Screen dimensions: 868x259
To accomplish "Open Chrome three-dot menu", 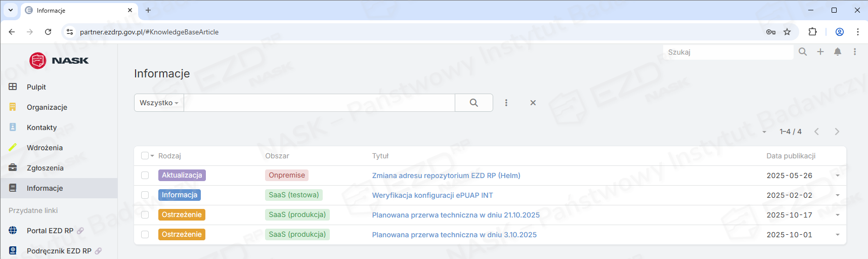I will coord(858,32).
